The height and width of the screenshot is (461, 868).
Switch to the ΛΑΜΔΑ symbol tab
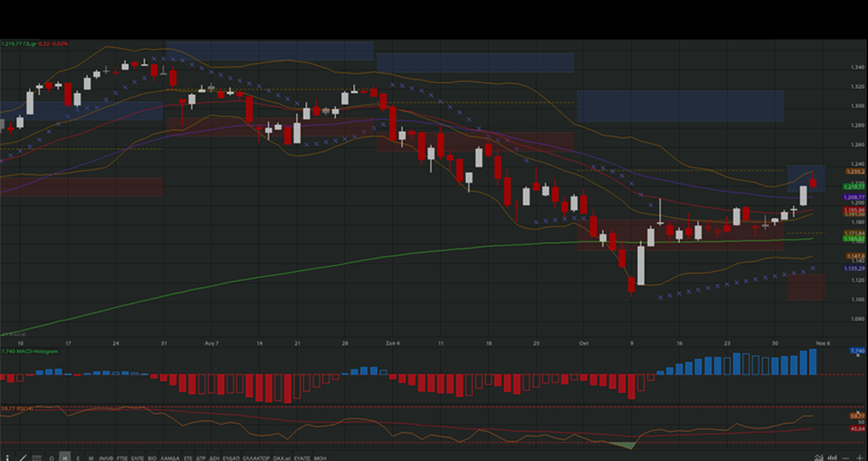point(170,458)
